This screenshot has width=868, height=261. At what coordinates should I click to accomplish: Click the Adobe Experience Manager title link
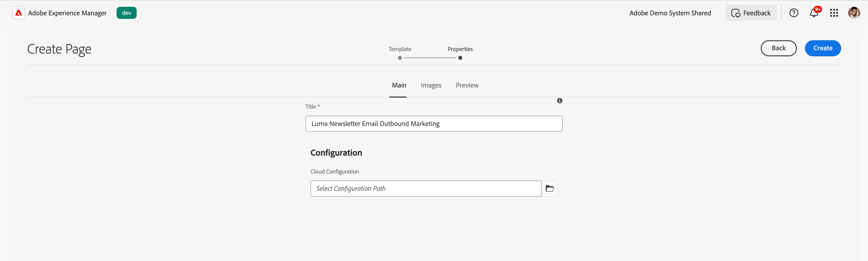67,13
